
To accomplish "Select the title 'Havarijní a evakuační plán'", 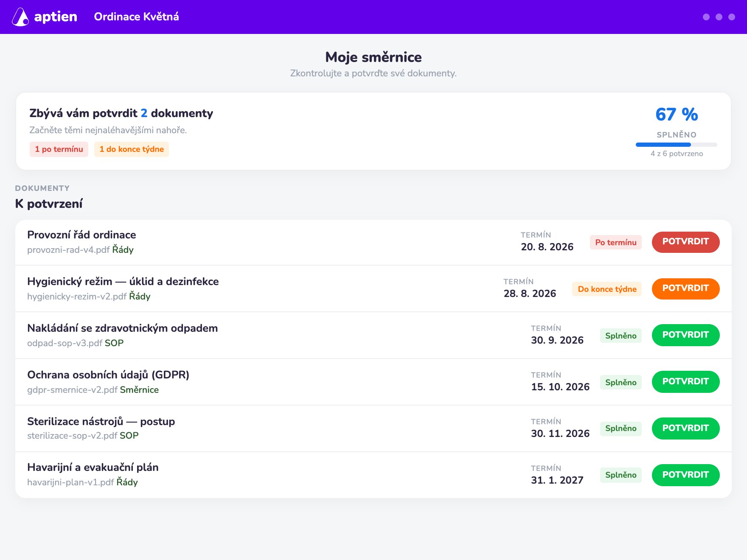I will pyautogui.click(x=93, y=468).
